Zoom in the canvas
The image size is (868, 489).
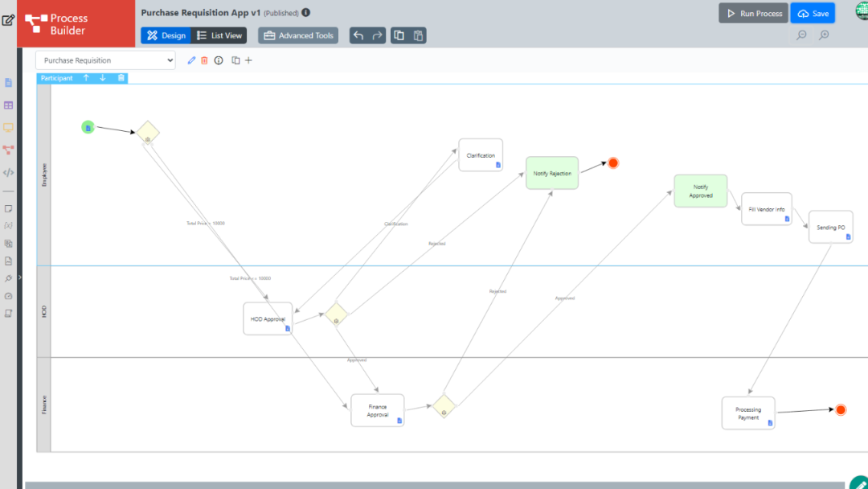(824, 35)
